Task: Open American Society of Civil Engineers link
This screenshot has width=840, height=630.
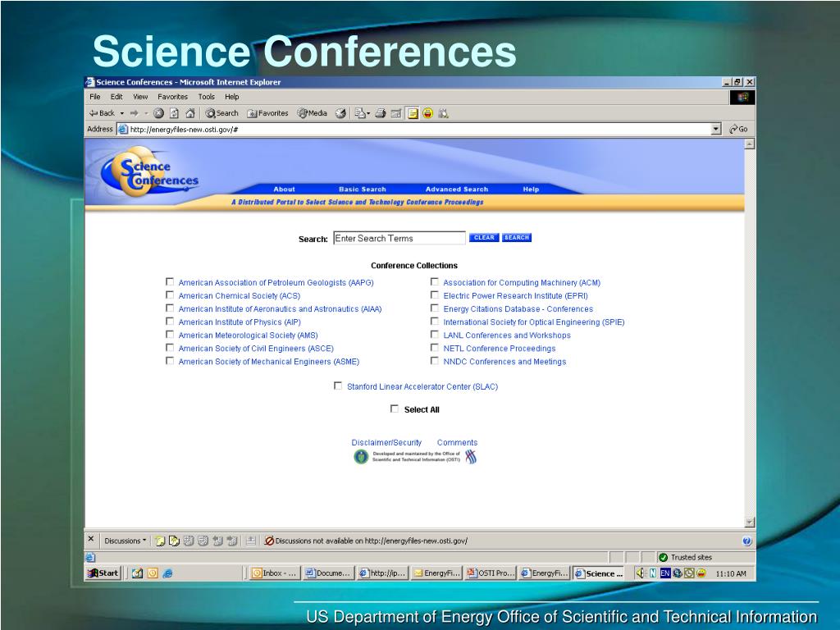Action: pos(256,348)
